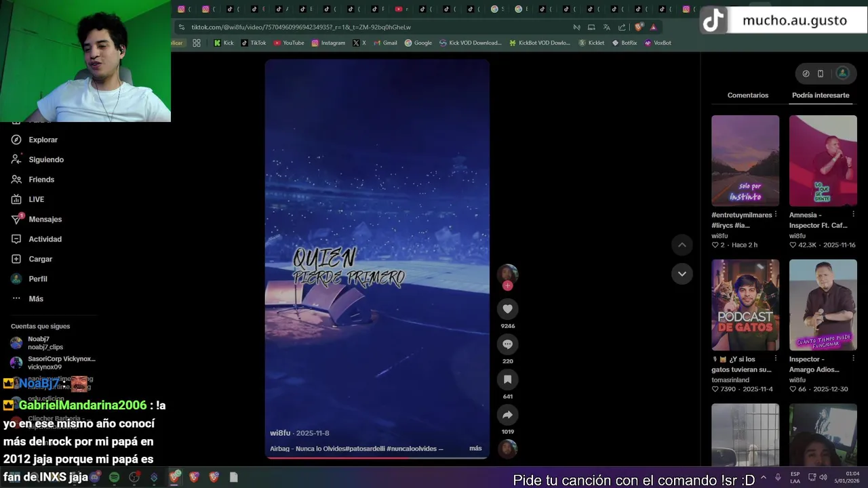Image resolution: width=868 pixels, height=488 pixels.
Task: Open the wi8fu author name below the video
Action: tap(280, 433)
